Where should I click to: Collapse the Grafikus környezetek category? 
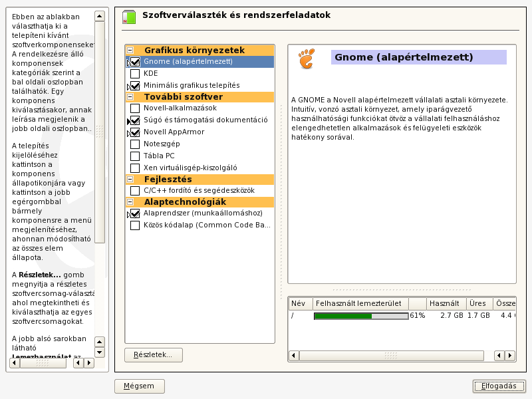pos(130,51)
